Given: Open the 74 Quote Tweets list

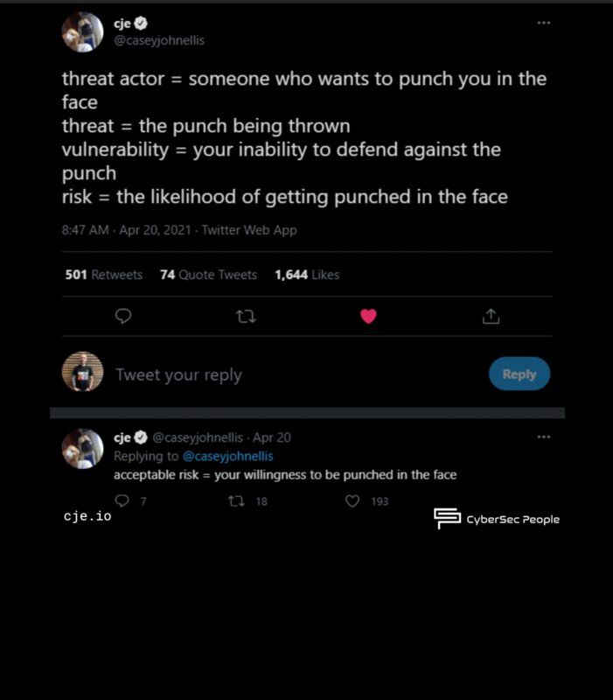Looking at the screenshot, I should pyautogui.click(x=208, y=275).
